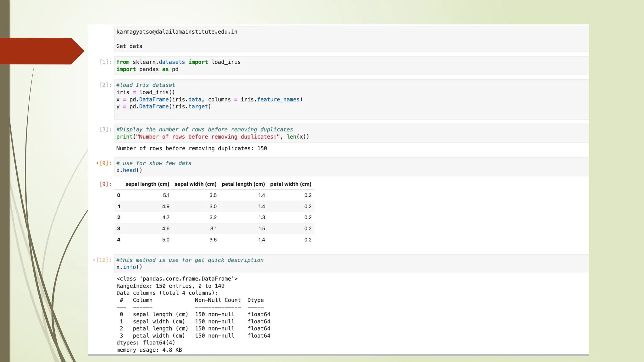Viewport: 644px width, 362px height.
Task: Select the 'Get data' markdown text
Action: 129,46
